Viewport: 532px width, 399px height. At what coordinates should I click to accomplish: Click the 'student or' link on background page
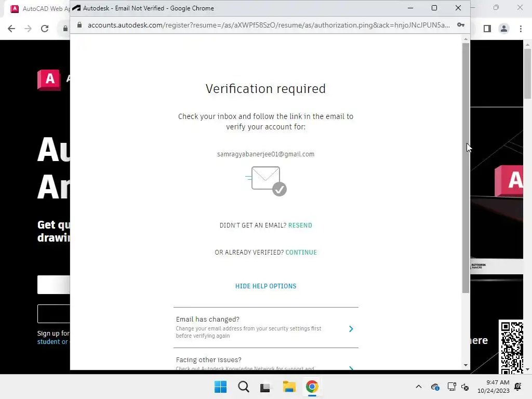coord(52,342)
